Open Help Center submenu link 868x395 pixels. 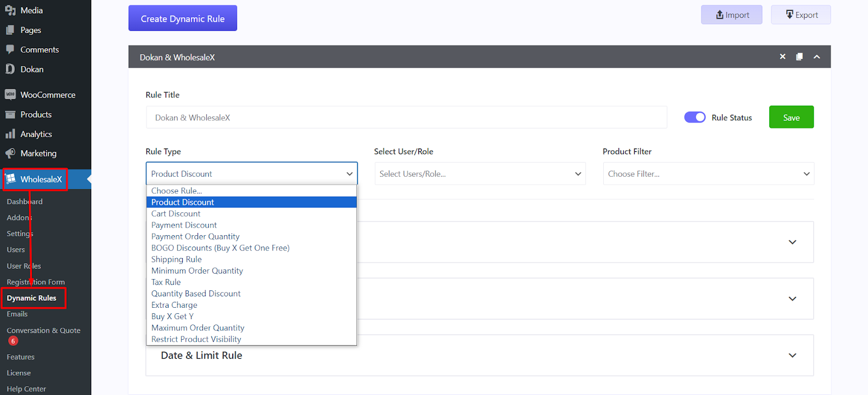pos(26,388)
